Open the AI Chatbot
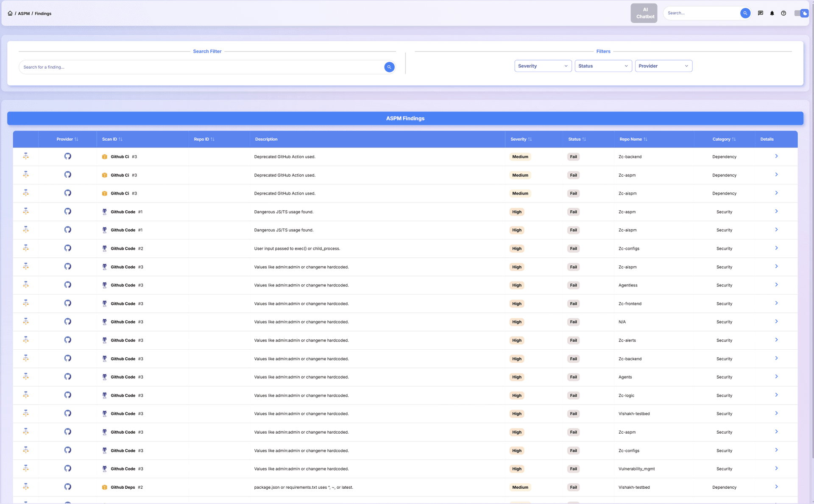 [x=644, y=13]
